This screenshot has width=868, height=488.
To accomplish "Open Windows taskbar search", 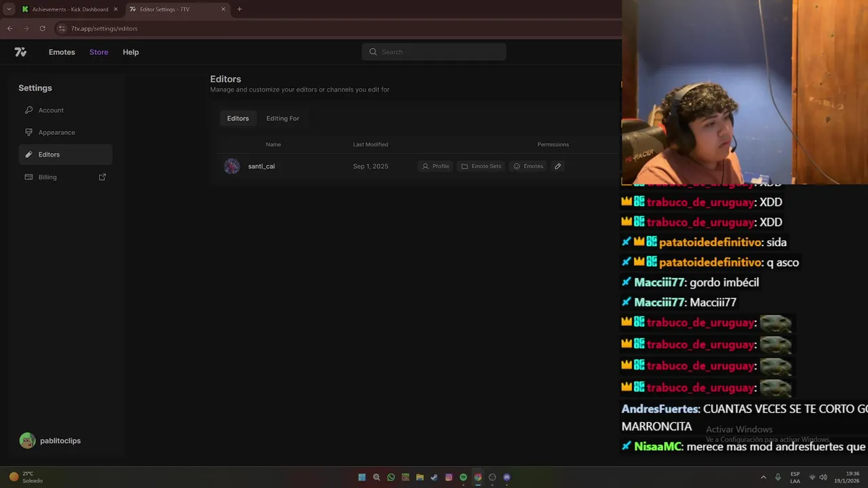I will coord(376,477).
